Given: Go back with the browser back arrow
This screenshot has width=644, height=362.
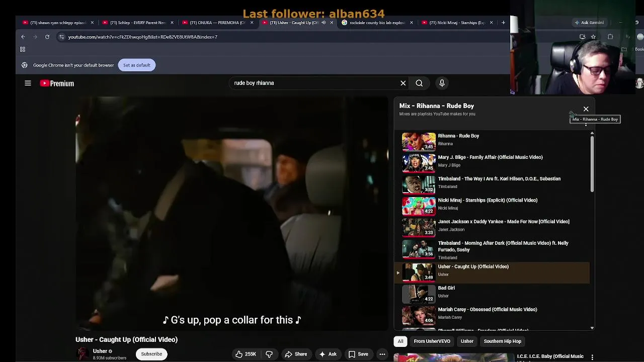Looking at the screenshot, I should click(x=23, y=37).
